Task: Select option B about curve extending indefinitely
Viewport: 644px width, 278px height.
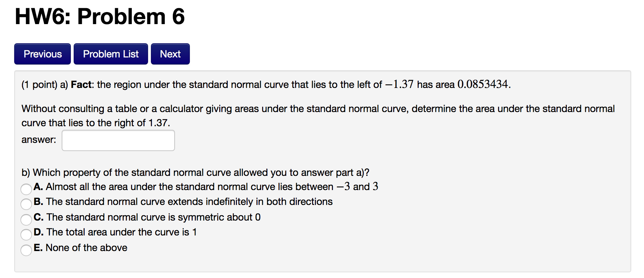Action: (x=26, y=205)
